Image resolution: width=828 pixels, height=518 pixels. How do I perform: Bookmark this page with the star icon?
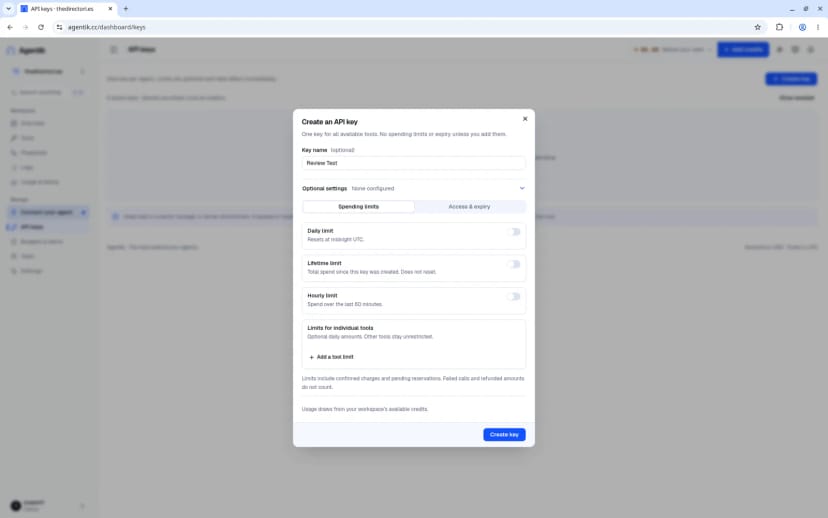pos(758,27)
